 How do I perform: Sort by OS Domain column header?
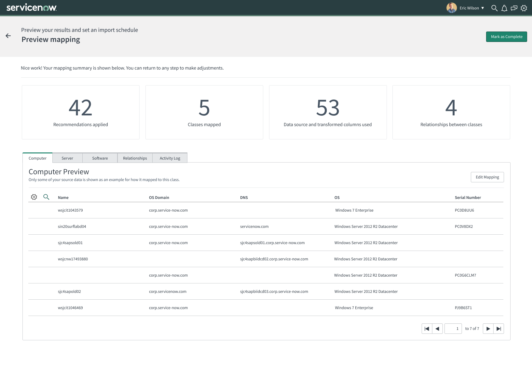[x=159, y=198]
